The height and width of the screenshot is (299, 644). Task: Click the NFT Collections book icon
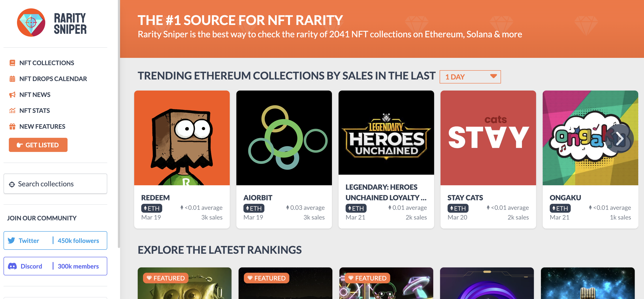tap(12, 63)
